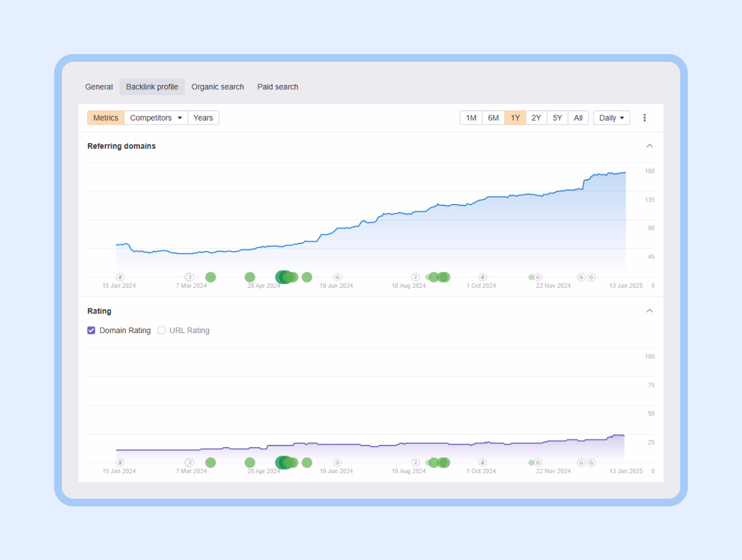Click the '2' marker above 7 Mar 2024 in Rating chart
This screenshot has width=742, height=560.
190,462
